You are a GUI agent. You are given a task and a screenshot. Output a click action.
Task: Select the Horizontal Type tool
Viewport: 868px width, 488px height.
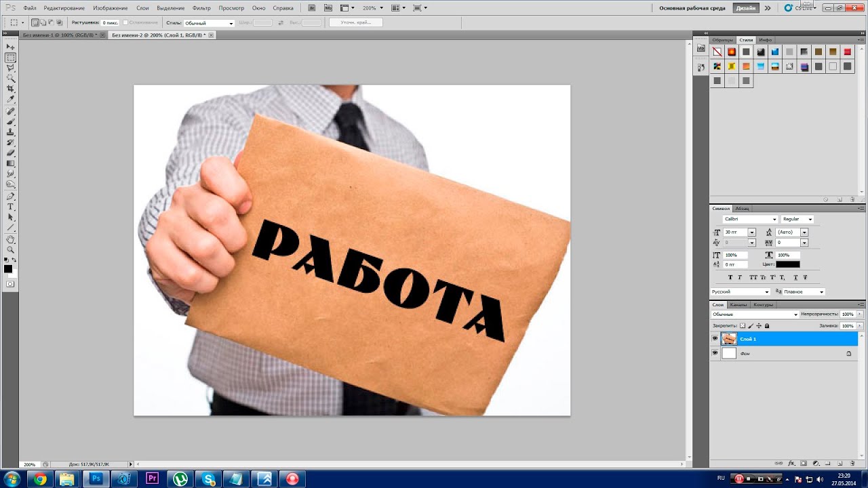tap(11, 206)
